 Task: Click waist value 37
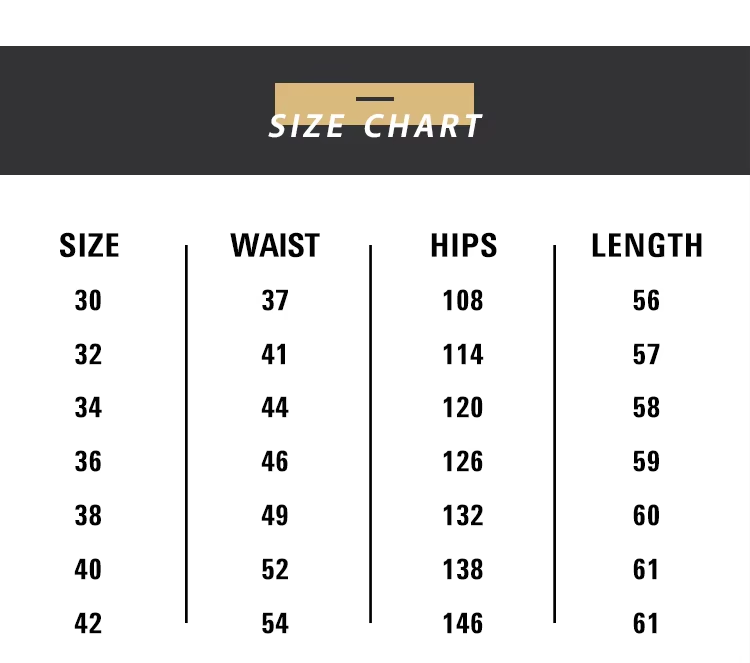275,300
